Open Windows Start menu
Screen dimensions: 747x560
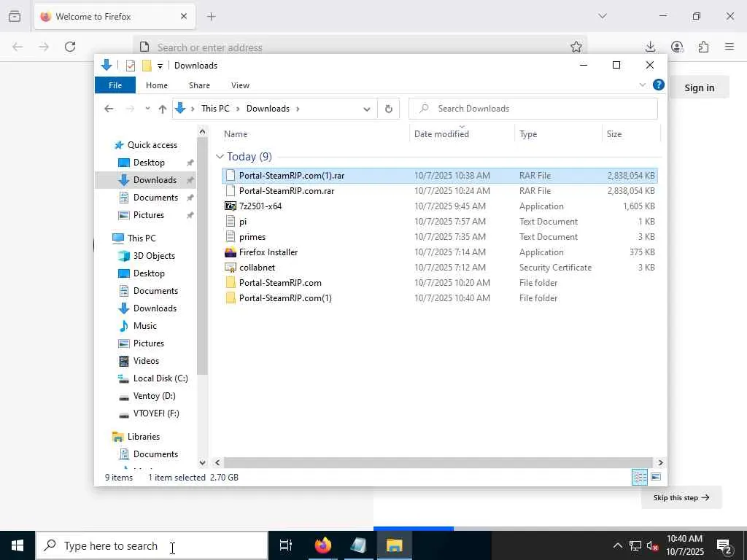[x=18, y=545]
